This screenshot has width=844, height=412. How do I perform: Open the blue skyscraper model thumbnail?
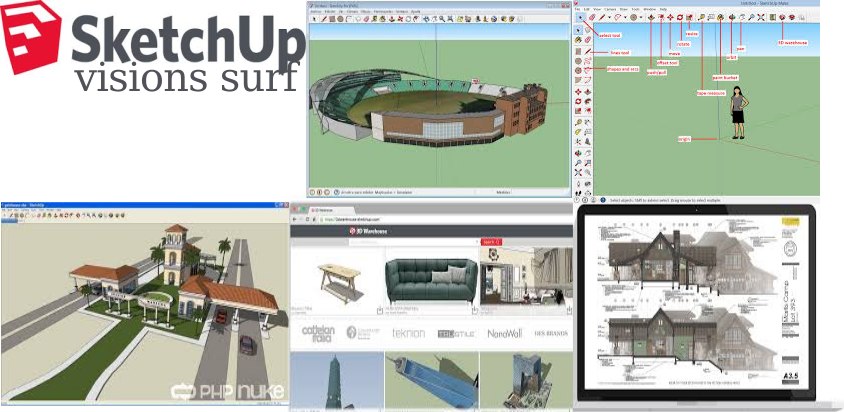(x=432, y=381)
